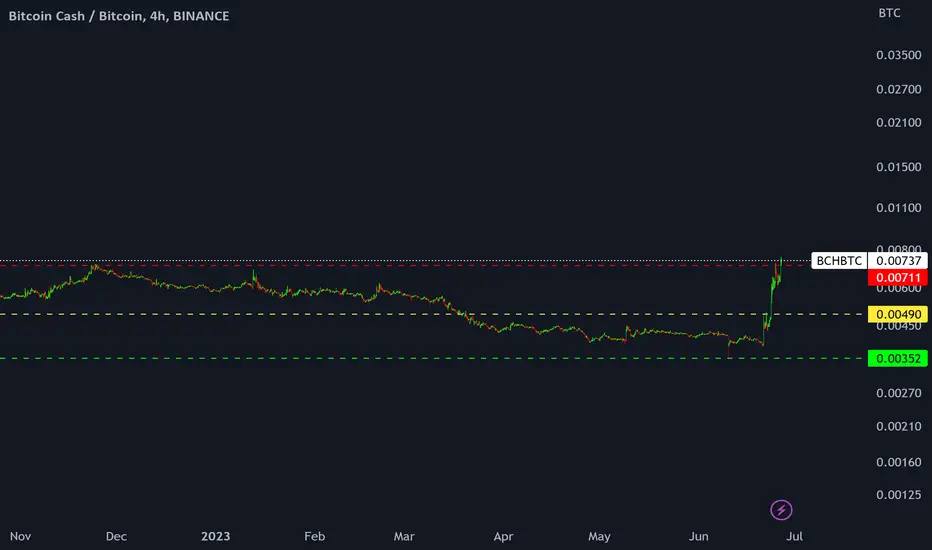
Task: Select the current price tag 0.00737
Action: click(898, 260)
